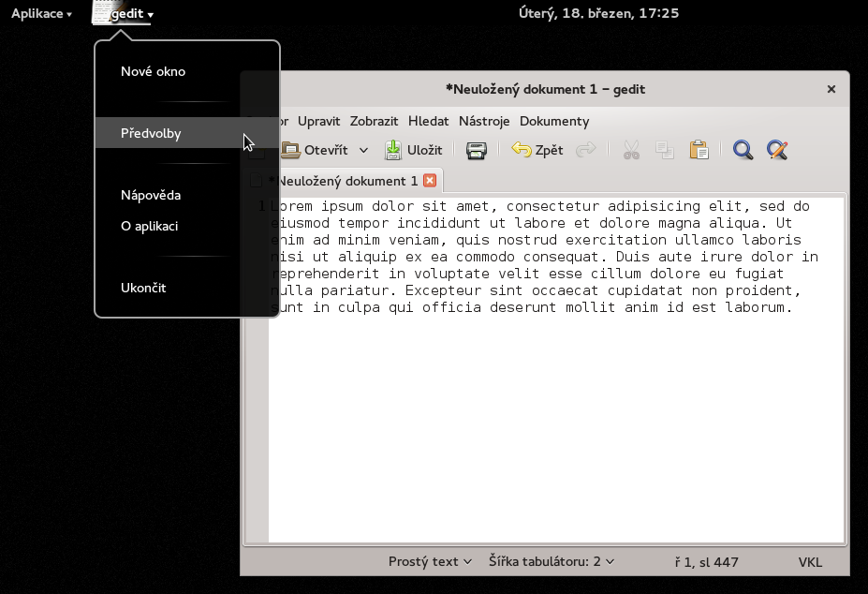Click the Otevřít folder toolbar button
This screenshot has width=868, height=594.
(315, 150)
